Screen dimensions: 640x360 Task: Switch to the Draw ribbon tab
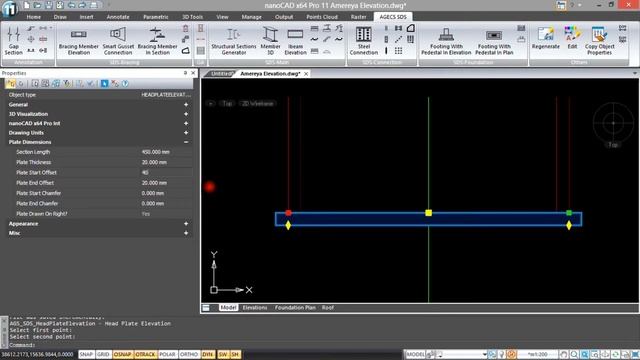point(60,17)
